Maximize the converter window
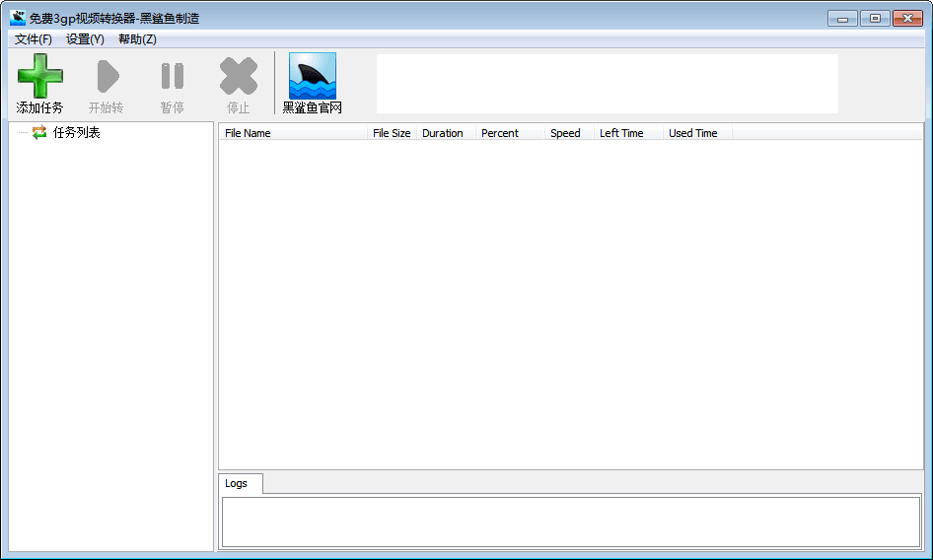 click(875, 19)
